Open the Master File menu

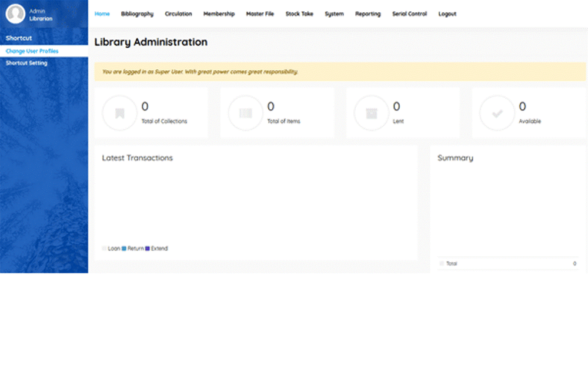click(x=260, y=14)
